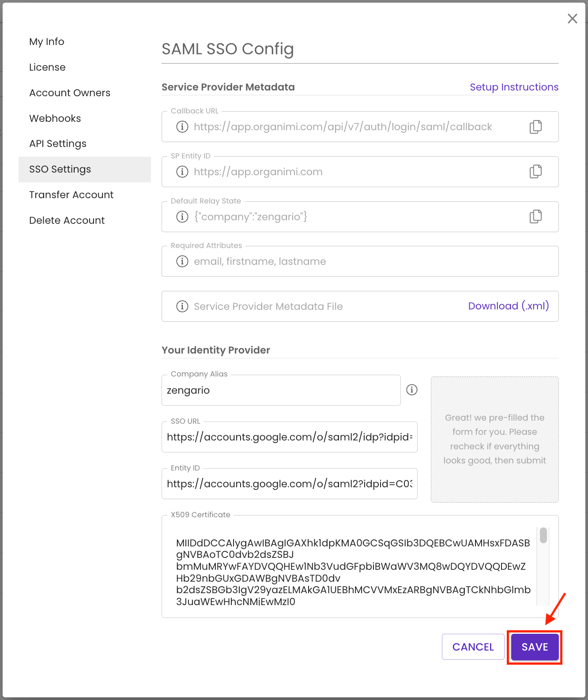Edit the Company Alias field
588x700 pixels.
[281, 390]
